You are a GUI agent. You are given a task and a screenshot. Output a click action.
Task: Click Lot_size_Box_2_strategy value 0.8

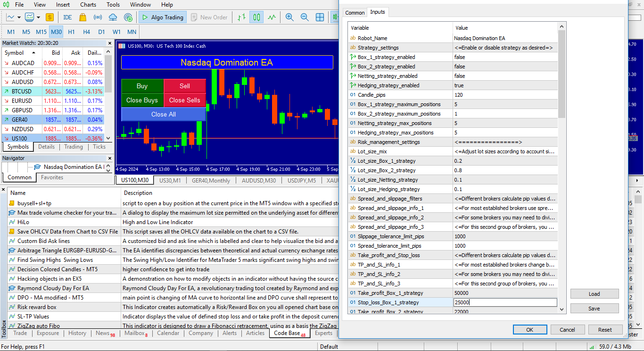tap(505, 170)
